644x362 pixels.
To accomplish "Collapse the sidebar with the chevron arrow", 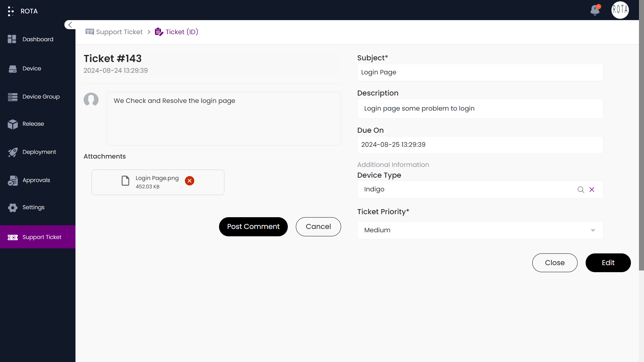I will 70,25.
